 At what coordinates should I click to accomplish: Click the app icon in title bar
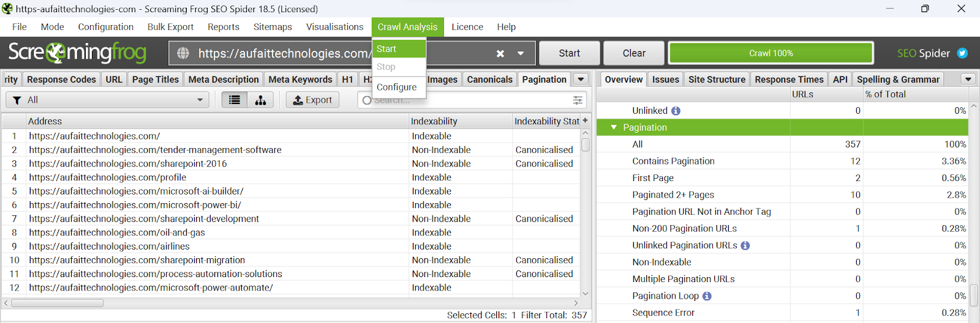7,9
